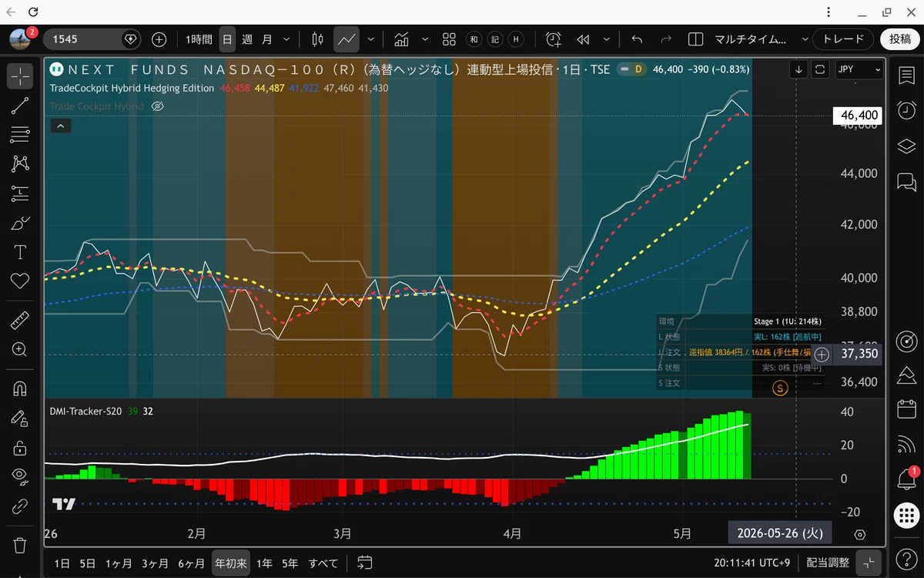Select the 日 daily interval
The image size is (924, 578).
227,39
